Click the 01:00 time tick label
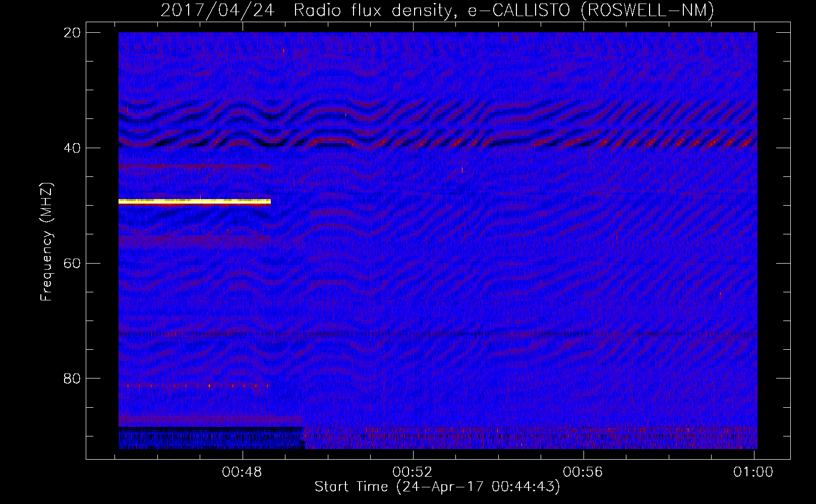 (753, 472)
